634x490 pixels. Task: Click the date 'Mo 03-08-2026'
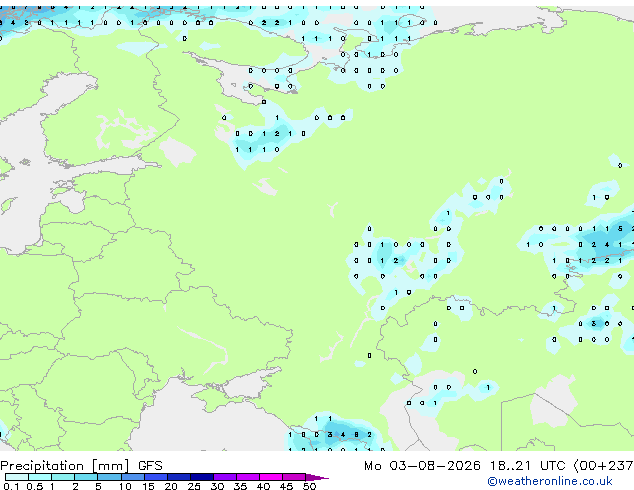point(422,466)
